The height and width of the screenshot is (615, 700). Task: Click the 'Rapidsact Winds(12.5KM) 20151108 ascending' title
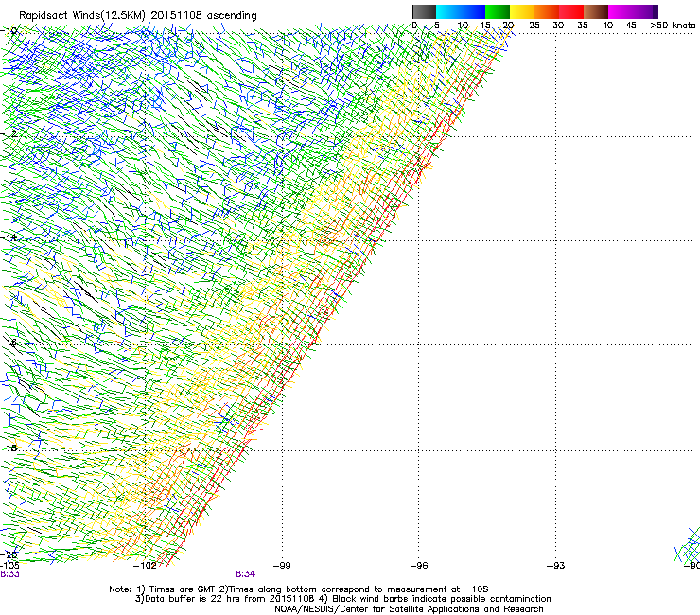point(138,15)
